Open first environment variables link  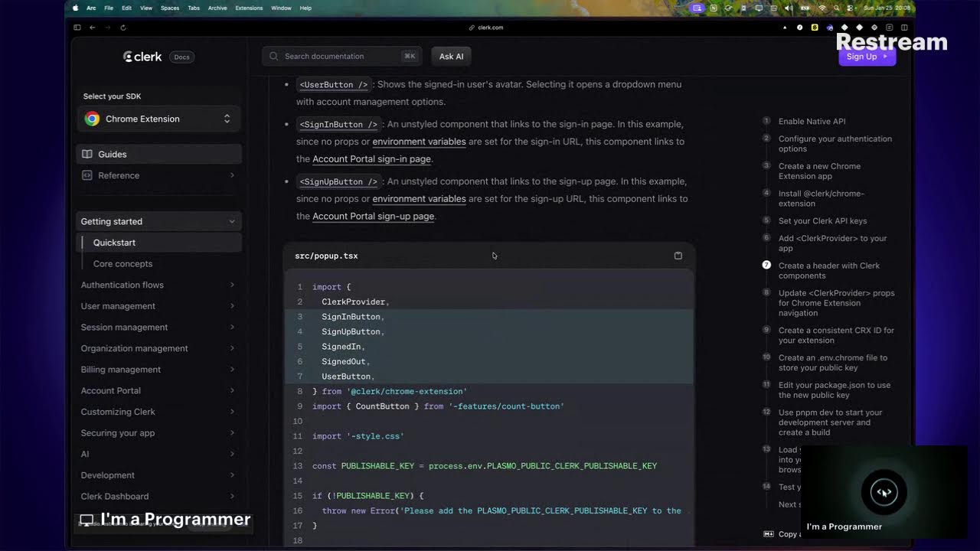[x=419, y=142]
